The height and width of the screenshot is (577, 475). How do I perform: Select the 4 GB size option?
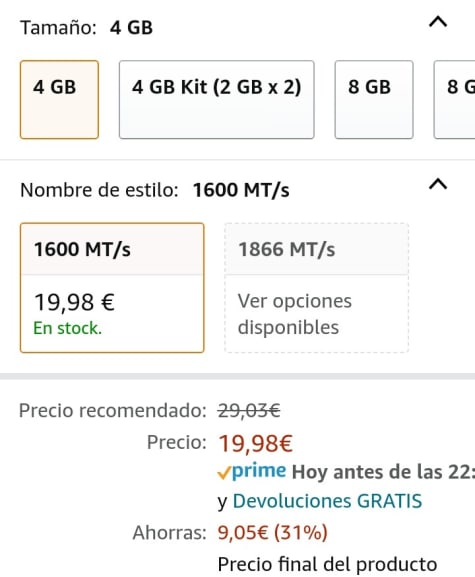coord(59,100)
